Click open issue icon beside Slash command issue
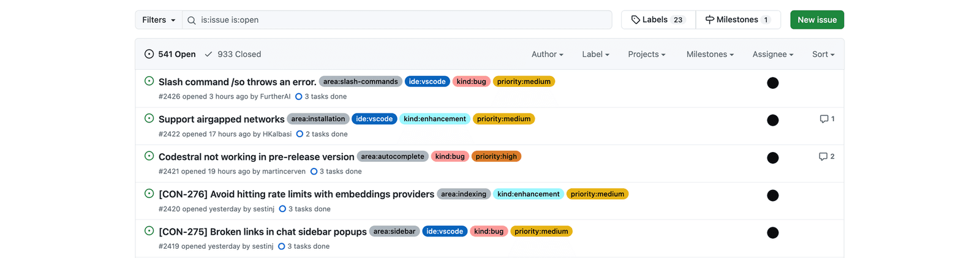Viewport: 980px width, 258px height. point(149,82)
